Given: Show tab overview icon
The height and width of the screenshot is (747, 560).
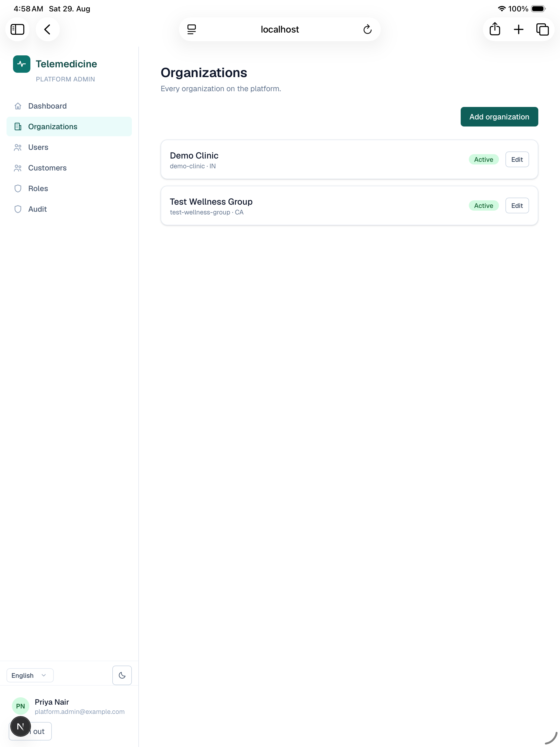Looking at the screenshot, I should 542,29.
